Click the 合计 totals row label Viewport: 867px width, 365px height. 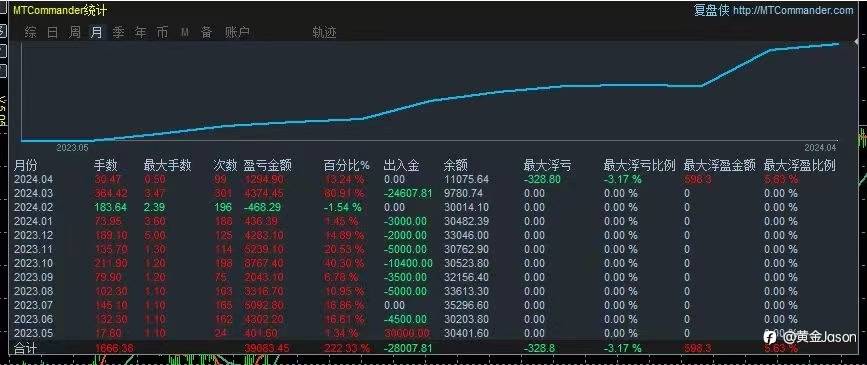coord(25,348)
